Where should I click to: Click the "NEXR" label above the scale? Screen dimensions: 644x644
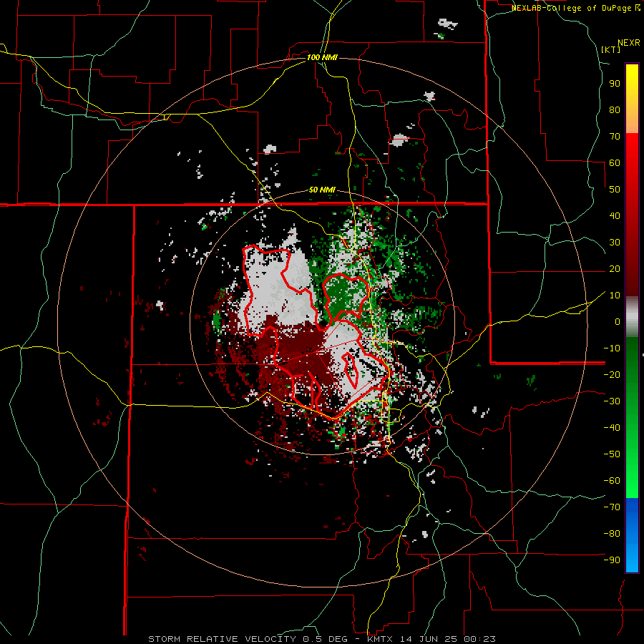629,43
